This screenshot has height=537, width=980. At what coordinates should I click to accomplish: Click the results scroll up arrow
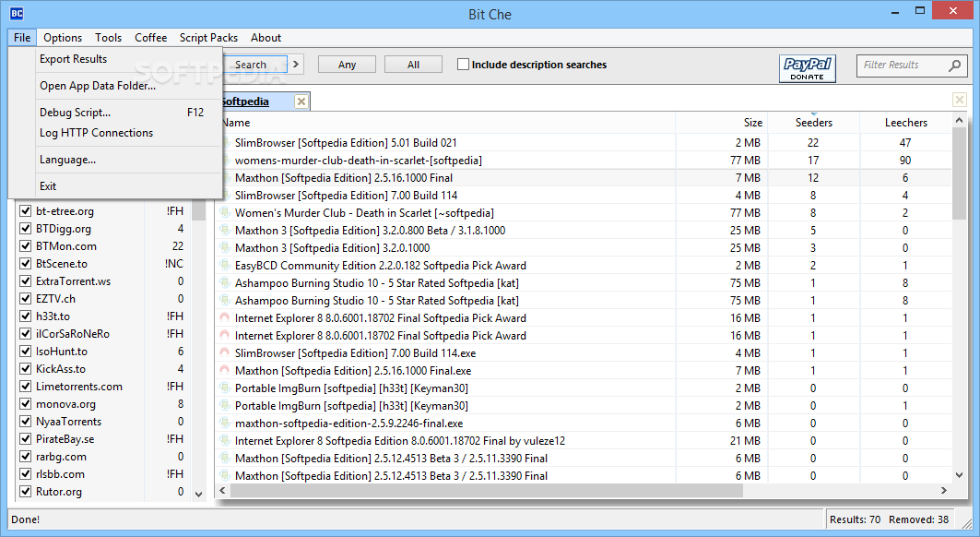point(959,120)
